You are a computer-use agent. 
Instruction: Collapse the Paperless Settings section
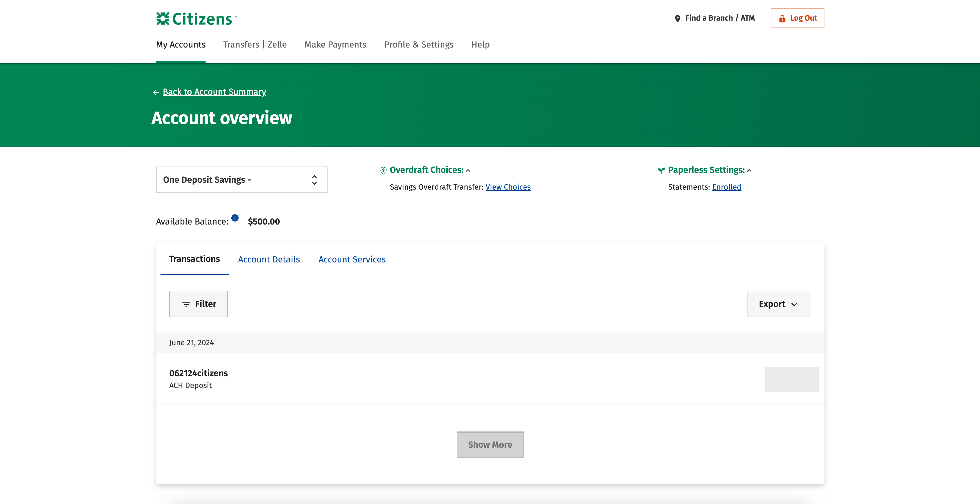[749, 170]
